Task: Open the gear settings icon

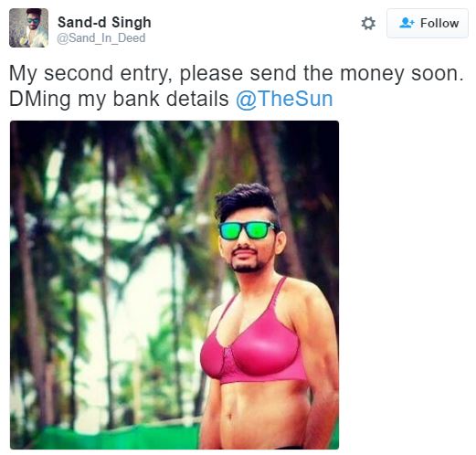Action: [x=368, y=24]
